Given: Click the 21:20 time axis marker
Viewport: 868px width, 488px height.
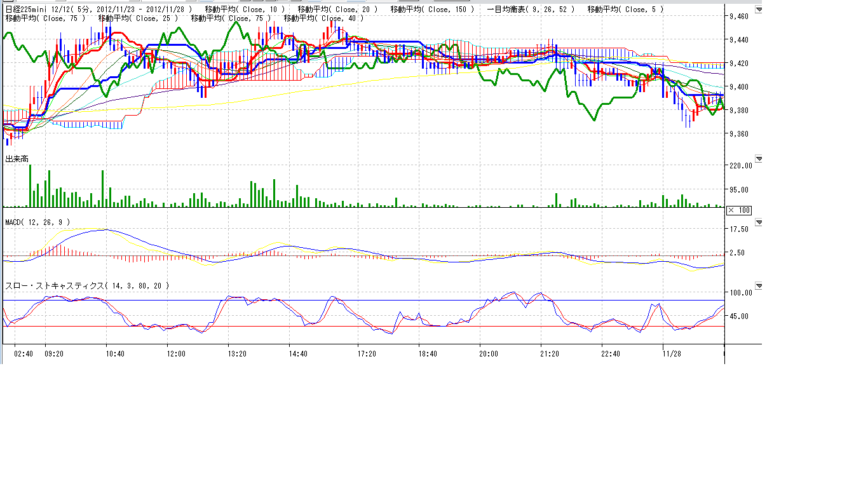Looking at the screenshot, I should [549, 353].
